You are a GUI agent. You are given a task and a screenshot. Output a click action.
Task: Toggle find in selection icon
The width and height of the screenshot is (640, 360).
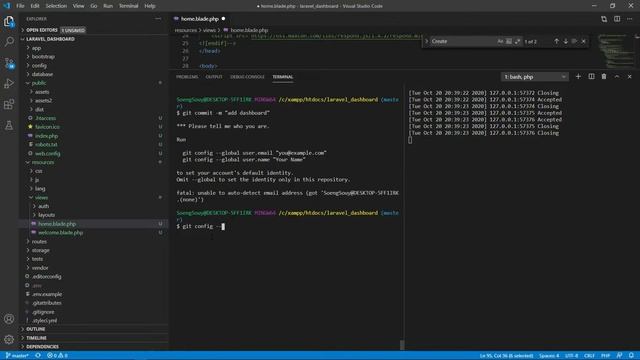coord(575,41)
